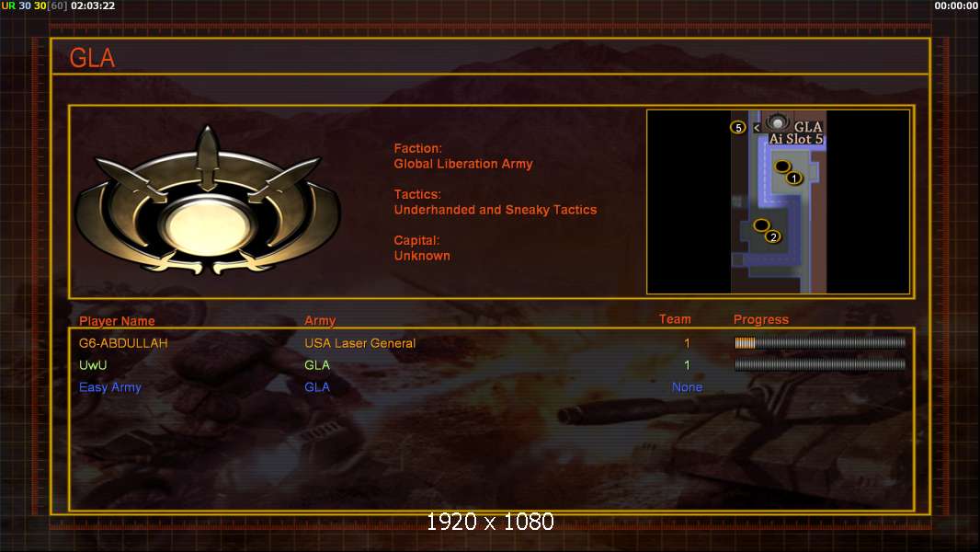This screenshot has width=980, height=552.
Task: Click the 'Capital:' label
Action: pyautogui.click(x=416, y=241)
